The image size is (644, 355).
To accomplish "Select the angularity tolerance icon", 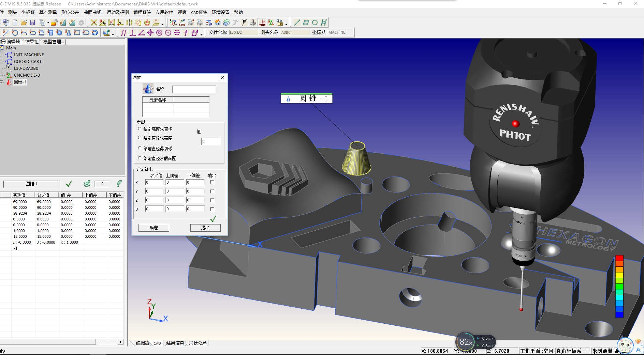I will (142, 33).
